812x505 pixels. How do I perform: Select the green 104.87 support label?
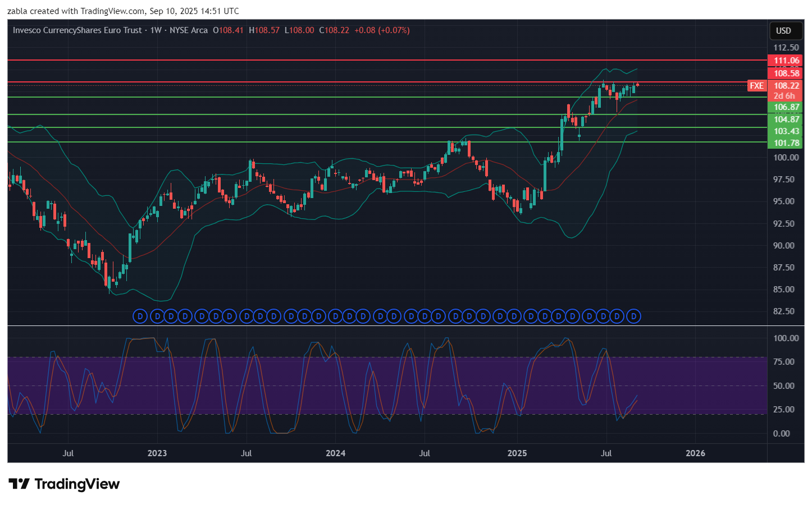786,120
